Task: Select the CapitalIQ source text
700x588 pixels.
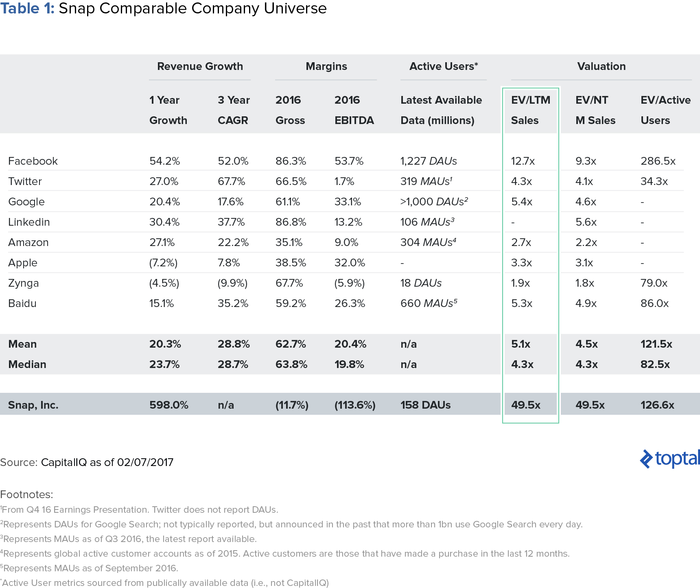Action: coord(107,462)
